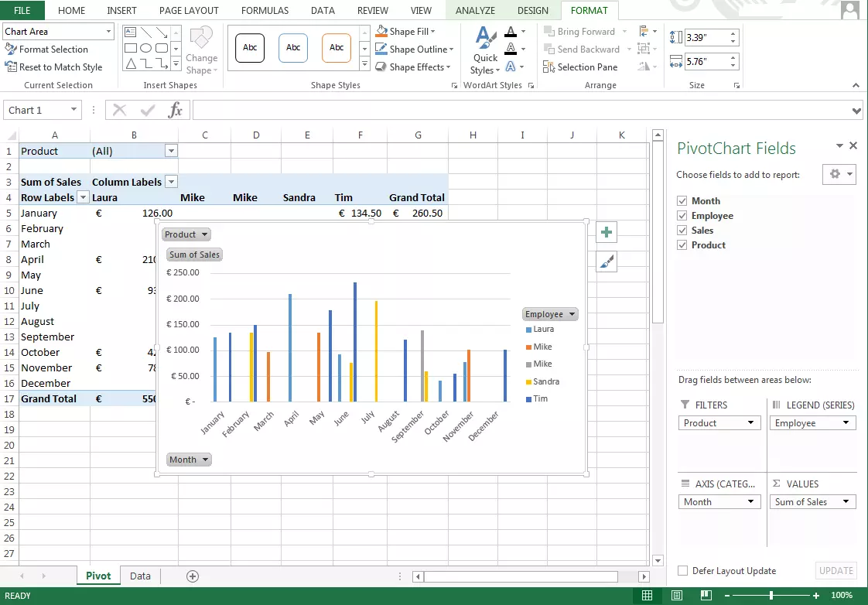Click the zoom in plus button
This screenshot has width=868, height=605.
point(816,596)
